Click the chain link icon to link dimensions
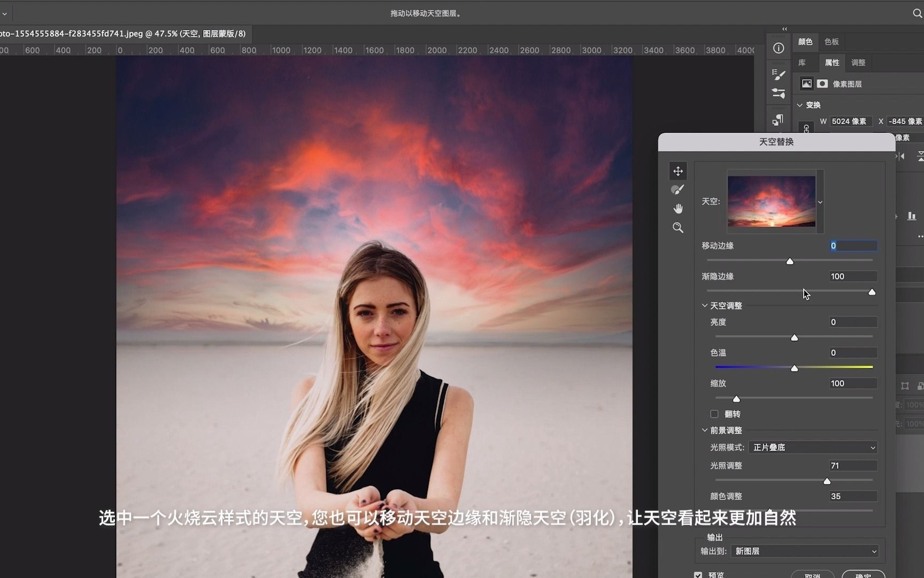The image size is (924, 578). coord(806,128)
